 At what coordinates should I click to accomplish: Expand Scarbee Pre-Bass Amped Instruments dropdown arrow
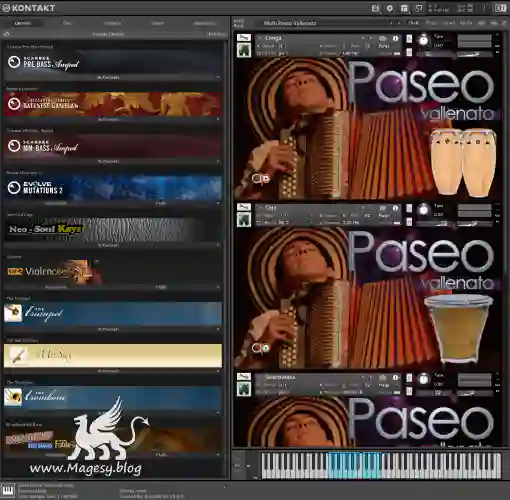point(218,77)
